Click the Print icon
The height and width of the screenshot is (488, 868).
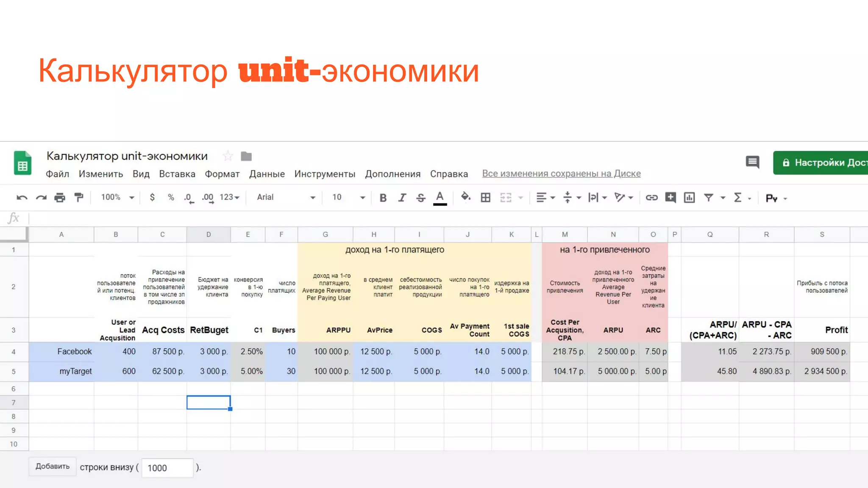coord(60,197)
